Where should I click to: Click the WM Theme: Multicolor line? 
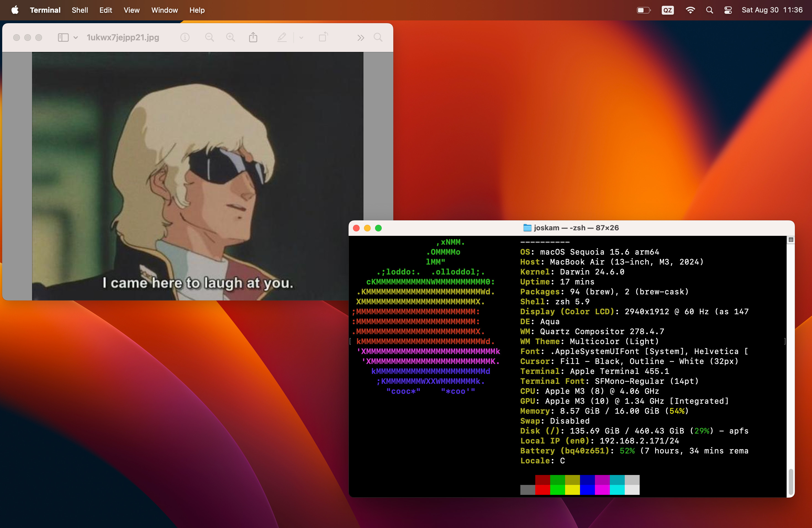[590, 341]
